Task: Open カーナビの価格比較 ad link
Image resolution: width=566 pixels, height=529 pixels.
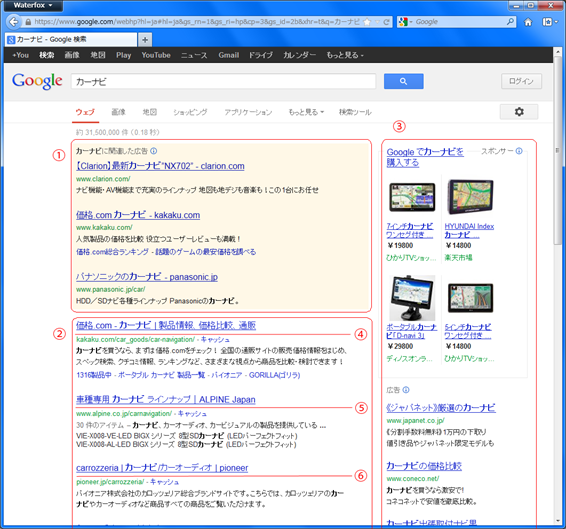Action: (x=424, y=466)
